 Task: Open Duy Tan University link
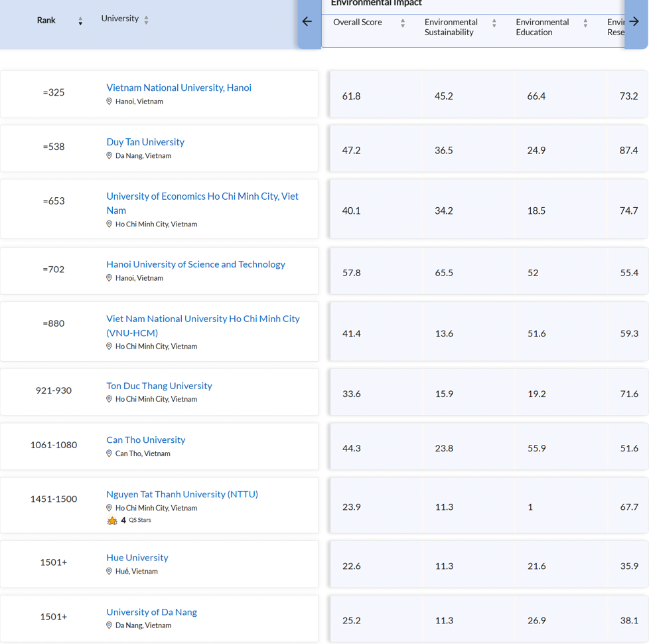pyautogui.click(x=145, y=142)
